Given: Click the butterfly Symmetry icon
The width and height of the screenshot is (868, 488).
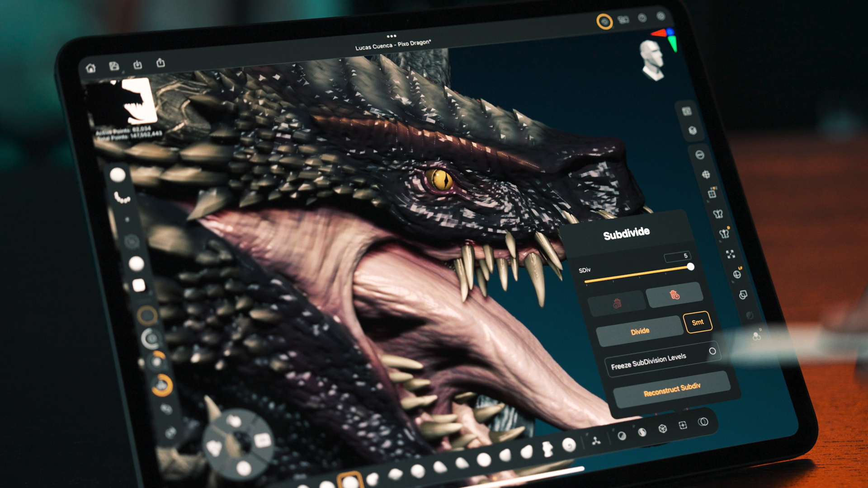Looking at the screenshot, I should 718,214.
